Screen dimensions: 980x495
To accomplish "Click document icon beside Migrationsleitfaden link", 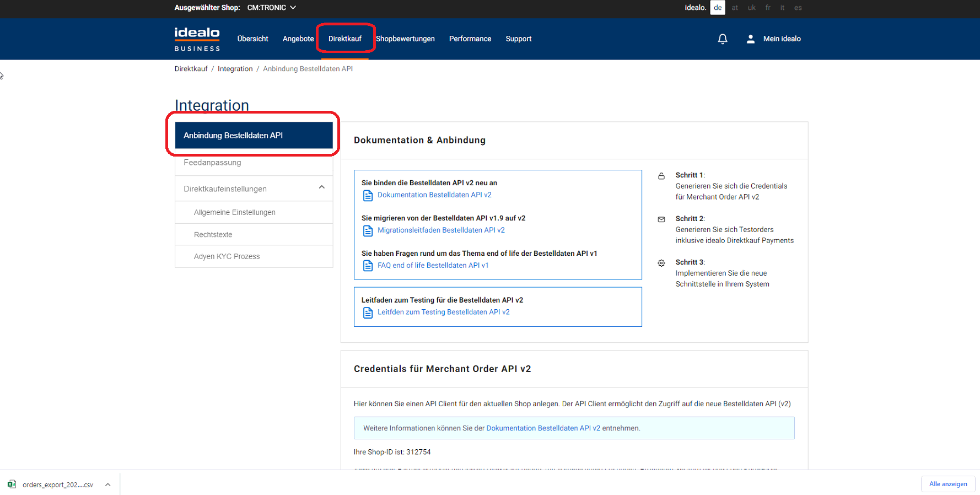I will [368, 231].
